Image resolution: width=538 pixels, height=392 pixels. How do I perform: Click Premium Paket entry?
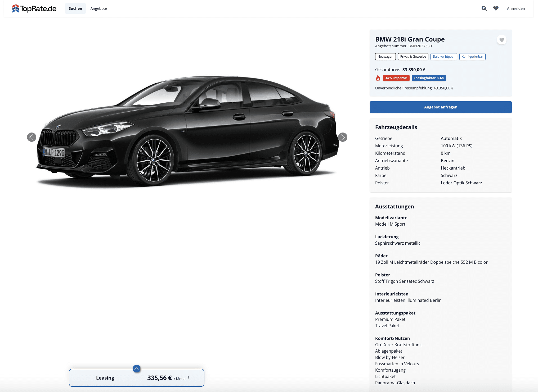(390, 319)
